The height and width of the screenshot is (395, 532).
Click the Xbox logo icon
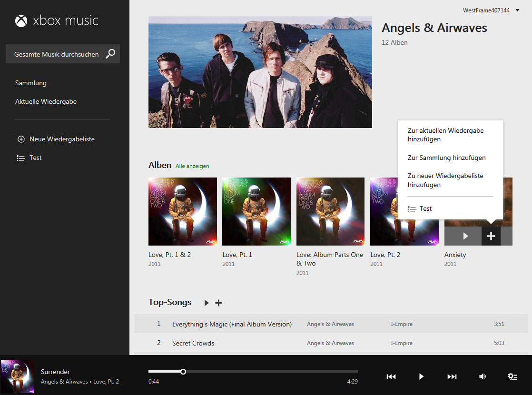click(x=21, y=21)
